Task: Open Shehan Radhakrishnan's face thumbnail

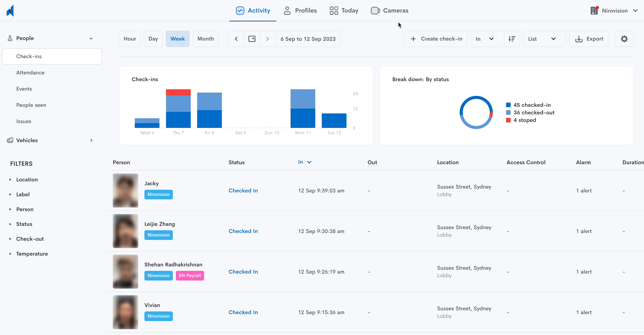Action: pos(125,271)
